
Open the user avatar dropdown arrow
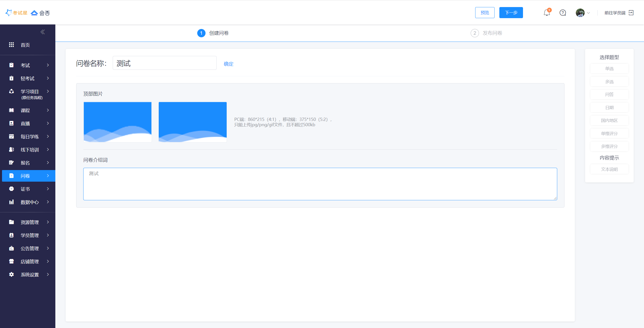click(588, 13)
